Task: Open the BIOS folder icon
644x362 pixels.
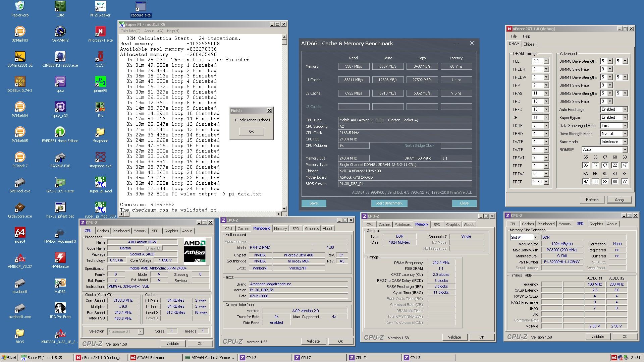Action: click(x=20, y=336)
